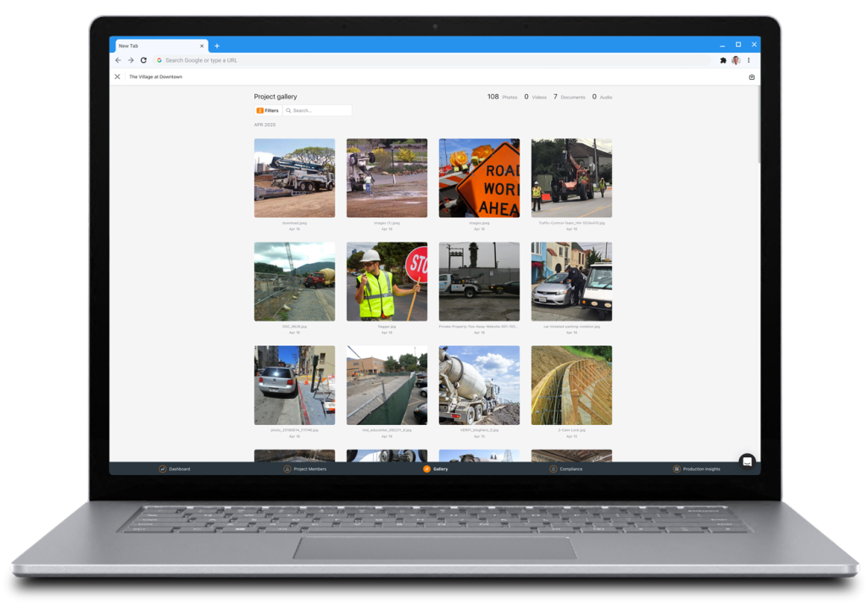Click the browser back arrow

(119, 60)
